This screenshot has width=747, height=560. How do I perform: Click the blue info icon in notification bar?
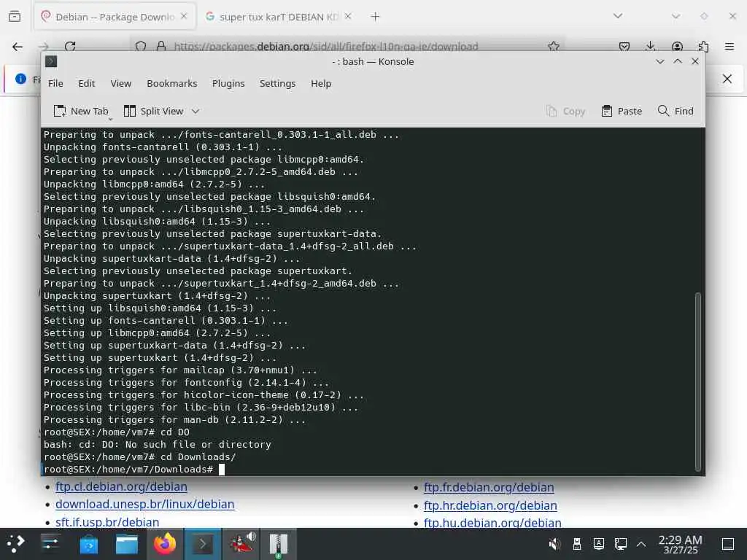click(21, 79)
